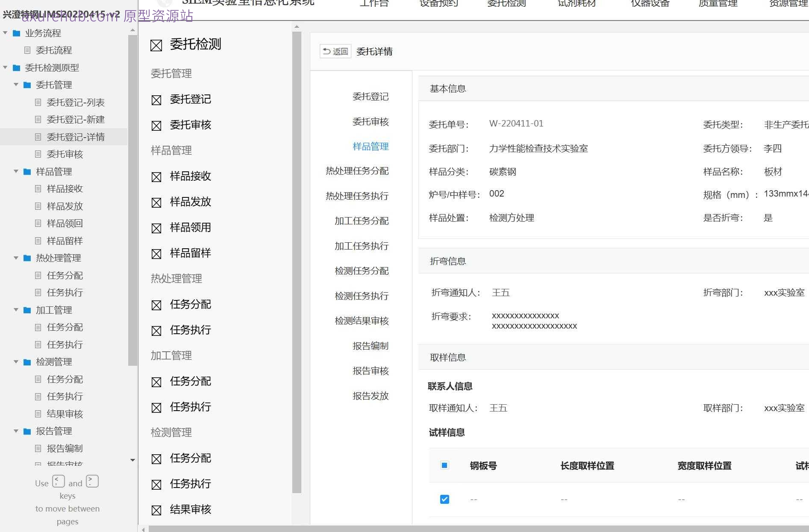Collapse the 加工管理 tree branch

coord(16,310)
